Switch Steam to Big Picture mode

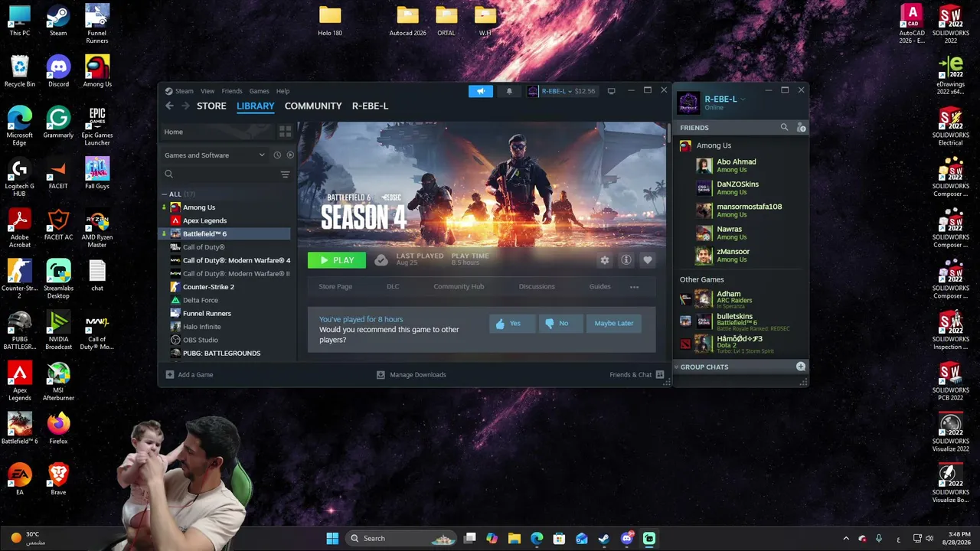click(x=611, y=91)
